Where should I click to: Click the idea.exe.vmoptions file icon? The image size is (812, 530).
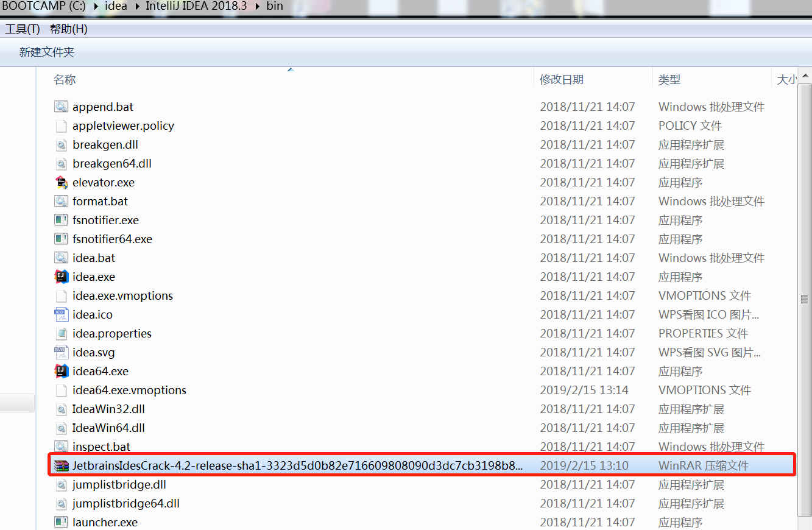[x=61, y=295]
